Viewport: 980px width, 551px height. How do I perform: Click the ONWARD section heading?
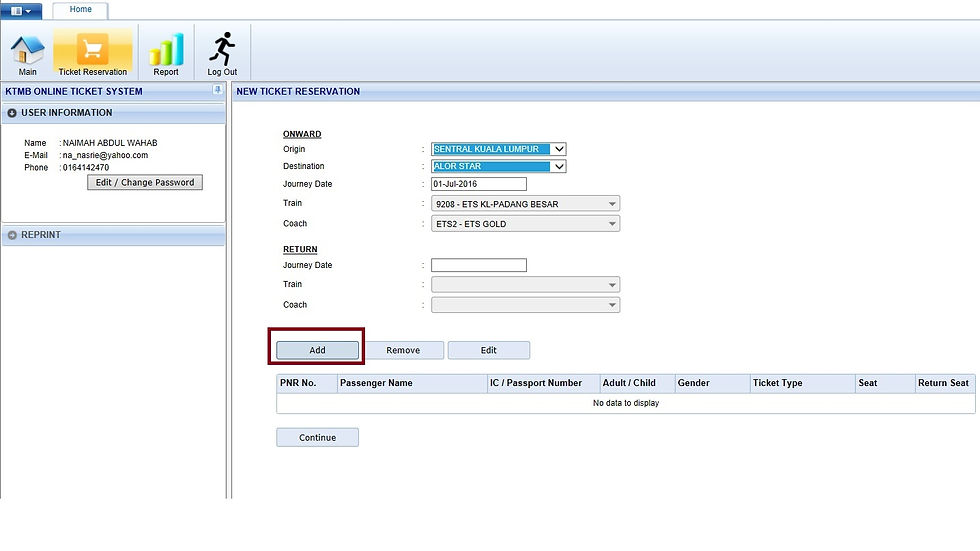click(x=302, y=134)
